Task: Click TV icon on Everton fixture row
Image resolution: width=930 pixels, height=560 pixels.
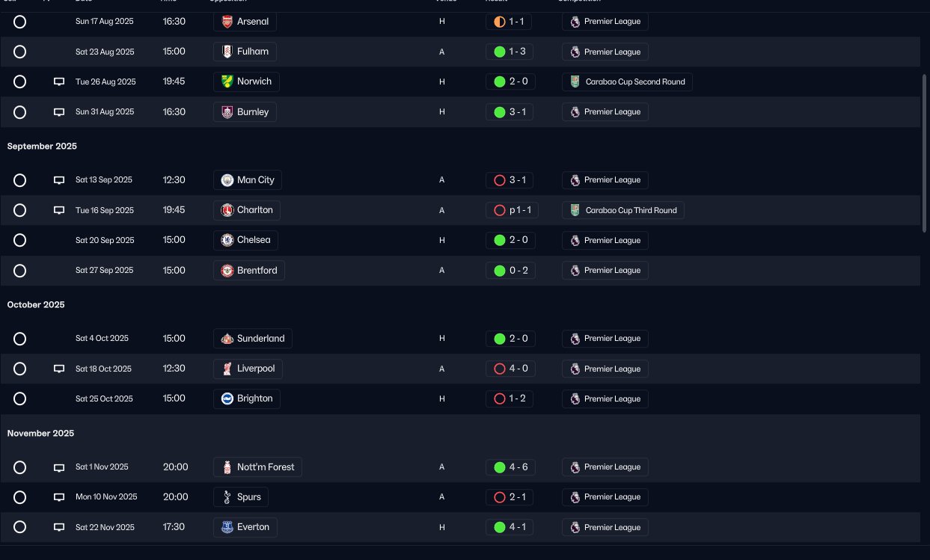Action: coord(59,527)
